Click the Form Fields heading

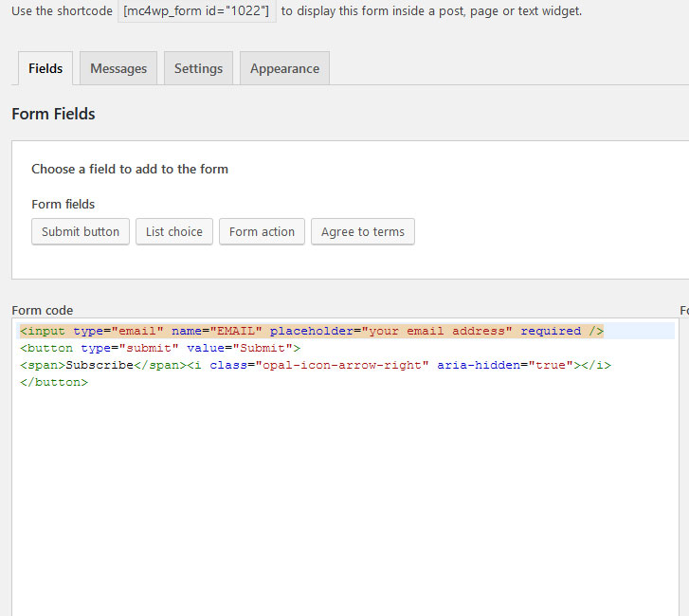pos(53,114)
